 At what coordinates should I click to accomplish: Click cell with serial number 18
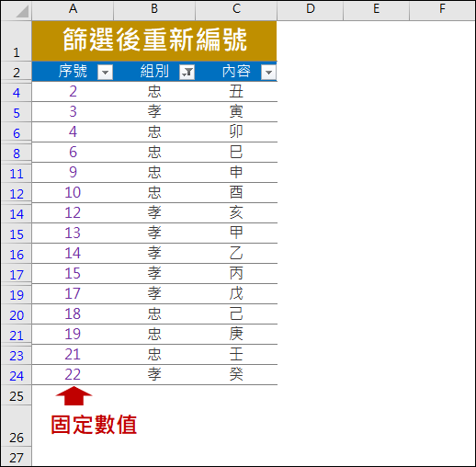[x=73, y=314]
